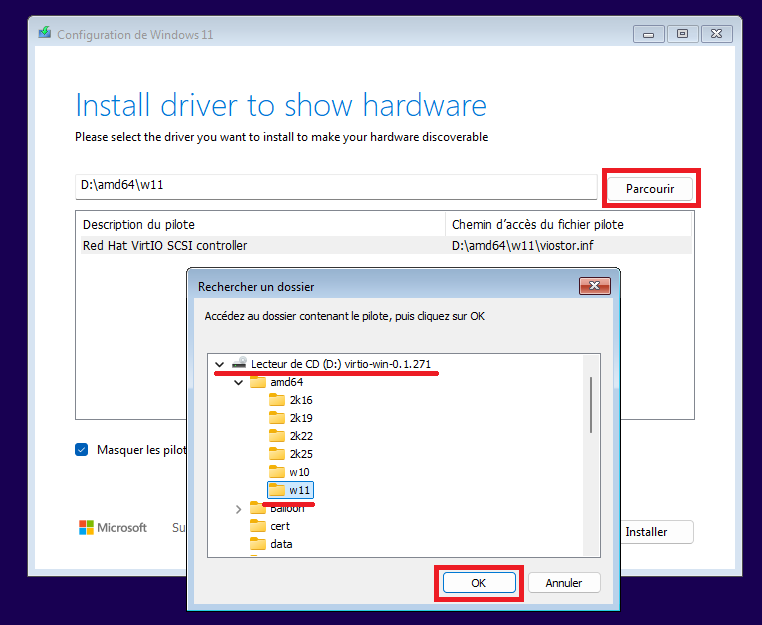Select the w11 folder
This screenshot has height=625, width=762.
(x=291, y=490)
